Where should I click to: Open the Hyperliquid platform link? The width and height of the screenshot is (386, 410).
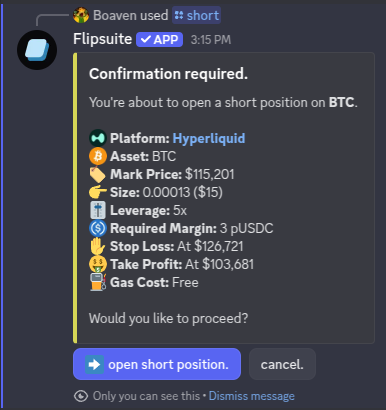click(x=209, y=138)
